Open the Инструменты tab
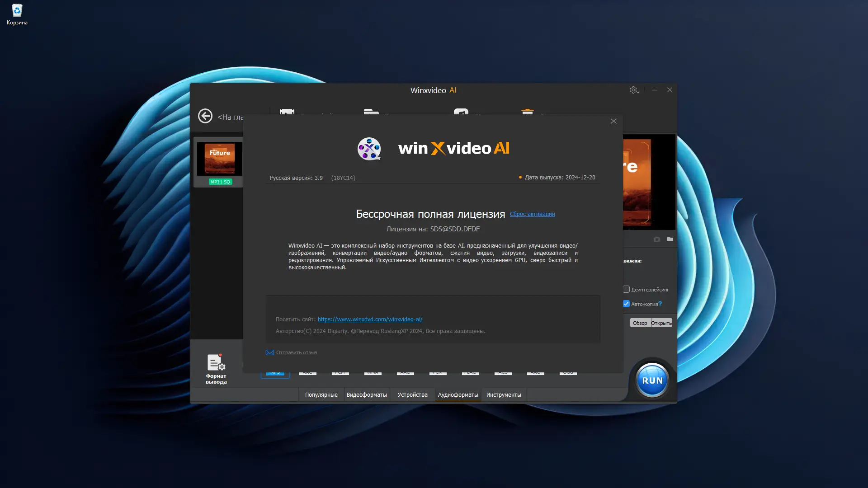 pyautogui.click(x=504, y=395)
